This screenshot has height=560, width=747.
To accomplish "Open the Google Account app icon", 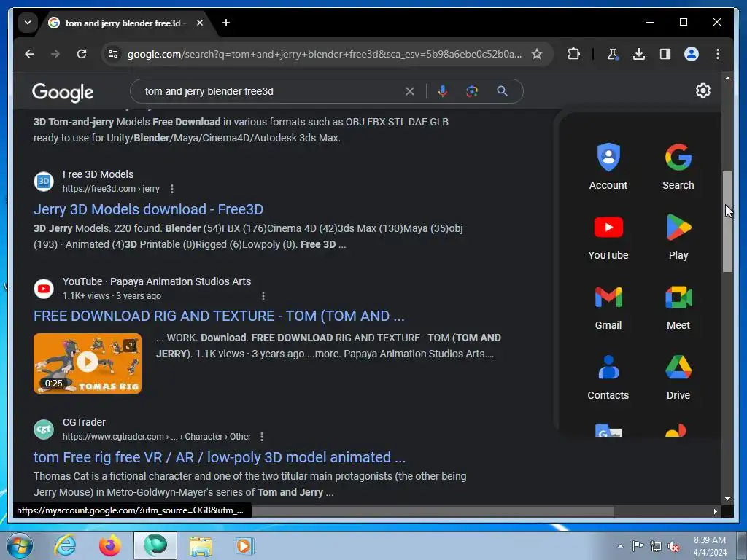I will point(608,167).
